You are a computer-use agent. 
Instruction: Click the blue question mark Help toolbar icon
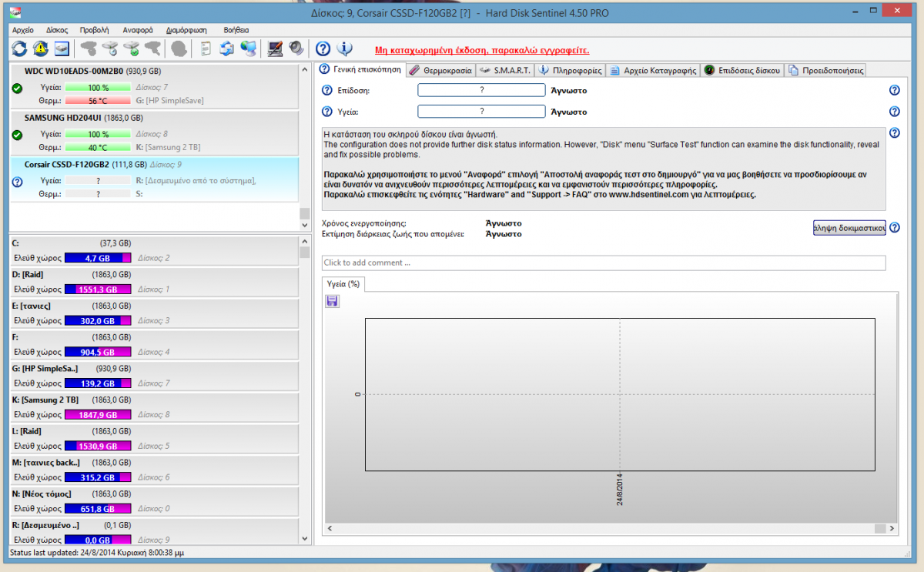click(x=323, y=49)
